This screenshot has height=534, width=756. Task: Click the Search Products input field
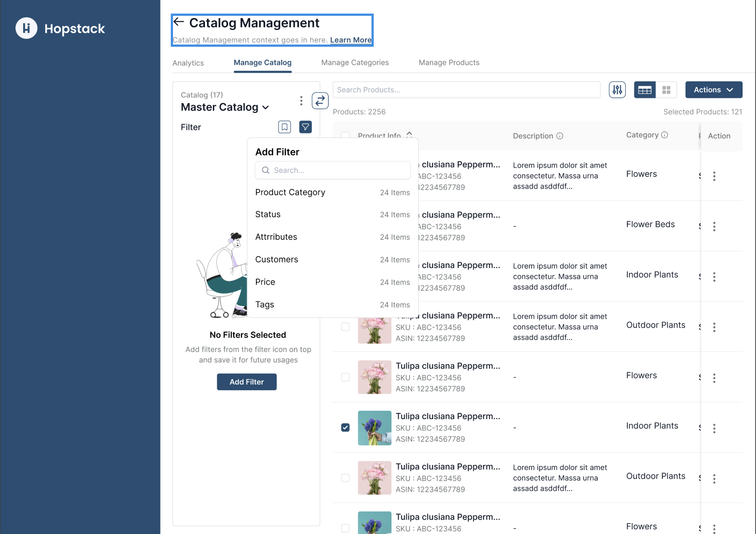pyautogui.click(x=466, y=90)
